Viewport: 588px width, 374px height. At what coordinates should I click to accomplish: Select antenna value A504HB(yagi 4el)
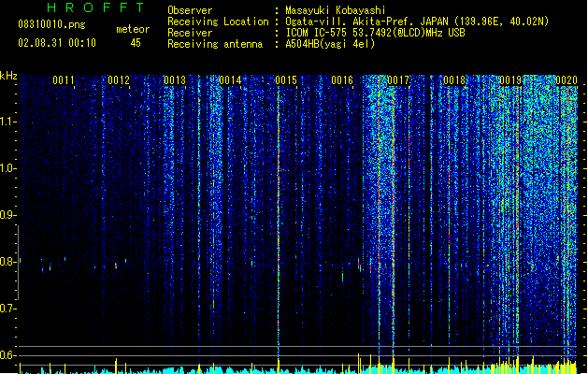pyautogui.click(x=330, y=44)
